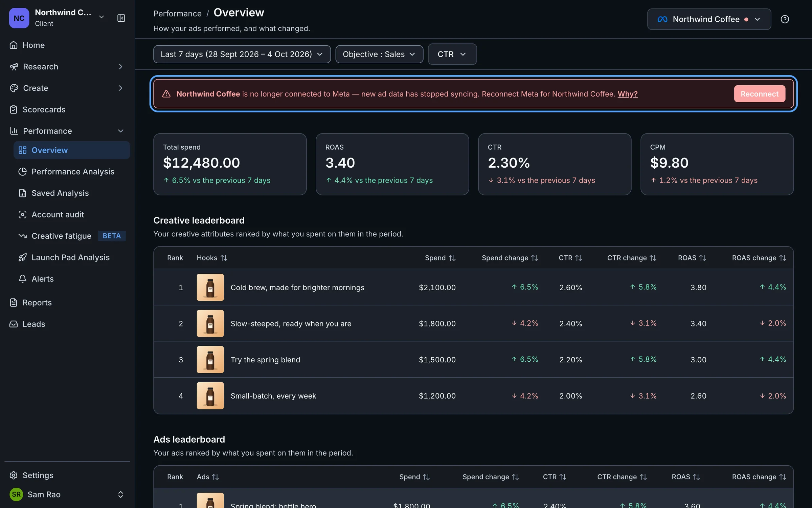Expand the Northwind client workspace switcher

[101, 17]
